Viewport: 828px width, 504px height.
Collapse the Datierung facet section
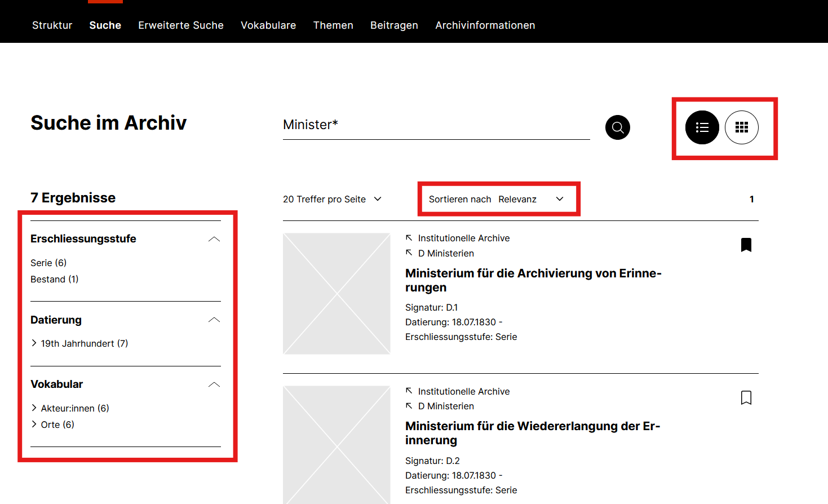pos(214,320)
